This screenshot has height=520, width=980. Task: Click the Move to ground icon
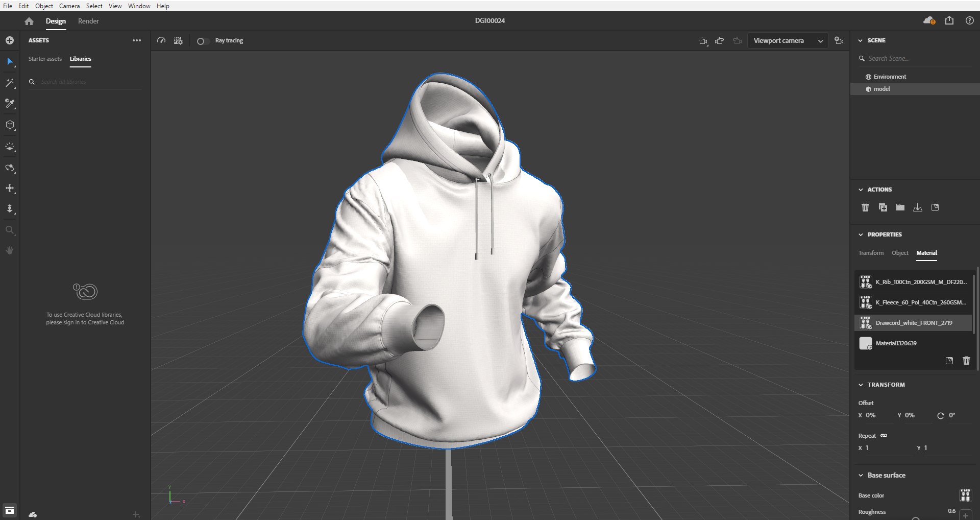[918, 207]
